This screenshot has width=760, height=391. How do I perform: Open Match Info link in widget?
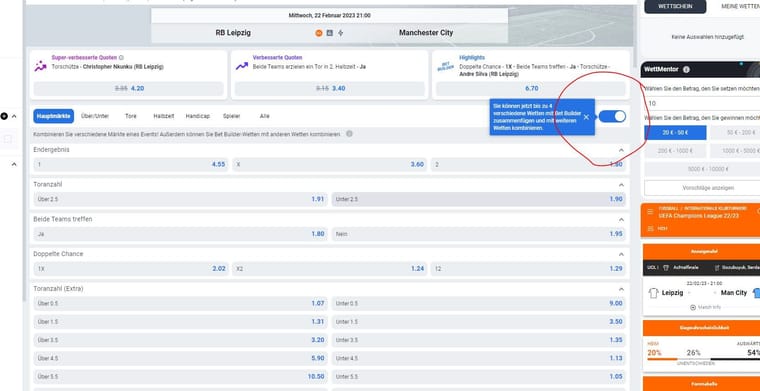(705, 307)
